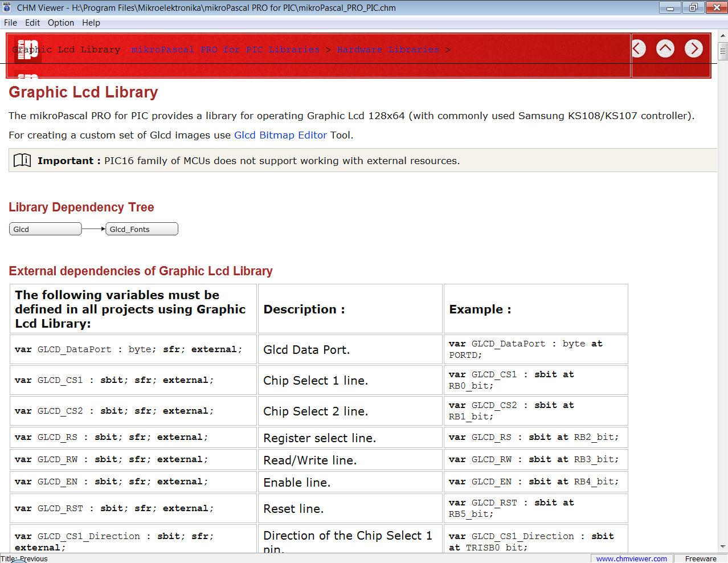Image resolution: width=728 pixels, height=563 pixels.
Task: Click the Glcd dependency tree box
Action: [x=46, y=229]
